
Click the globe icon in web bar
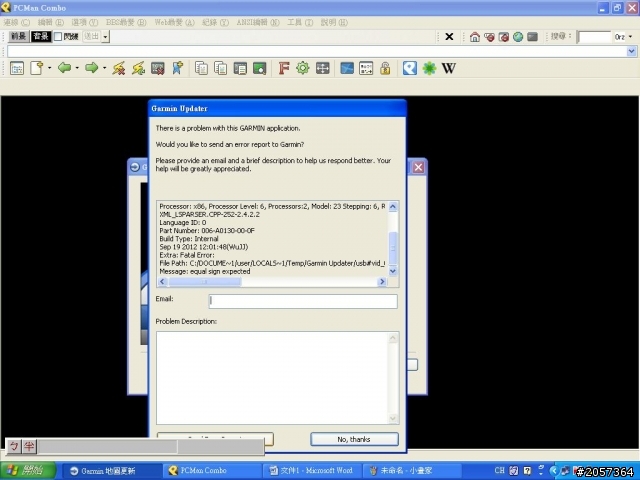(518, 37)
